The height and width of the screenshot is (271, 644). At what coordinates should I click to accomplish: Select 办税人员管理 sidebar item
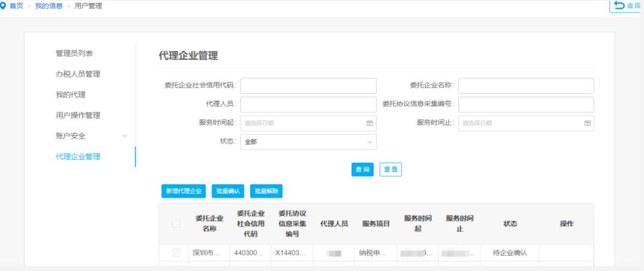[78, 74]
